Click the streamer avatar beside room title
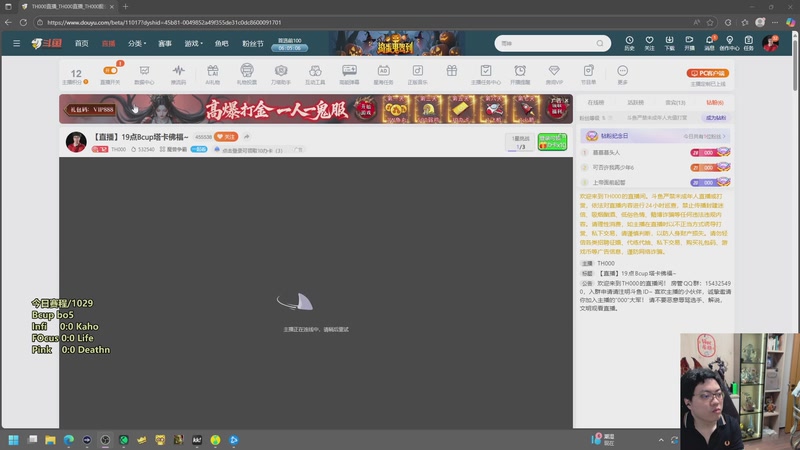Viewport: 800px width, 450px height. tap(76, 141)
